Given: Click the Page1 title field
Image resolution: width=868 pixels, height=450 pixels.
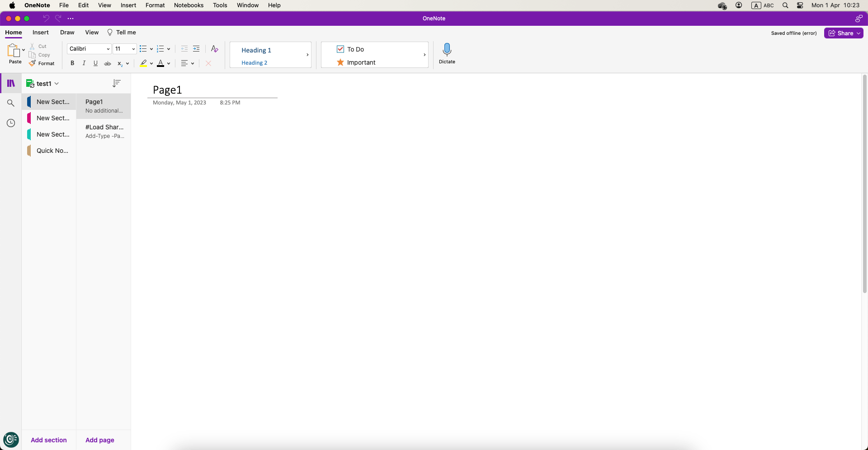Looking at the screenshot, I should [x=167, y=90].
